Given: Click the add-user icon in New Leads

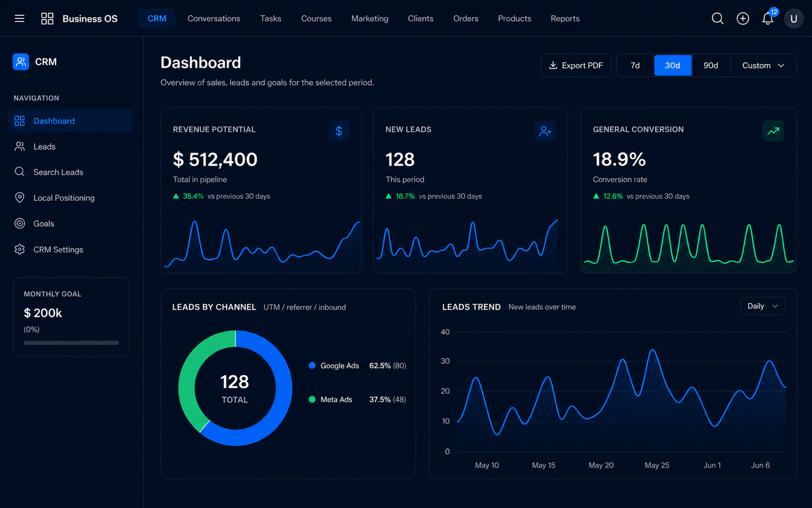Looking at the screenshot, I should tap(545, 132).
